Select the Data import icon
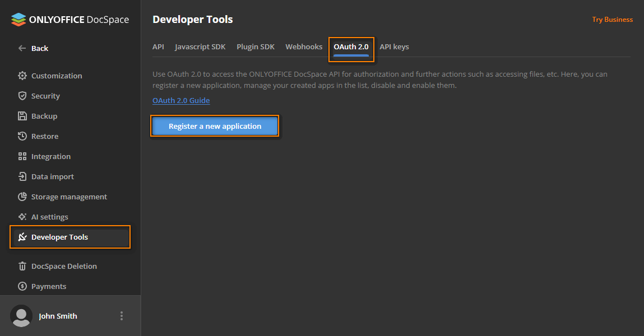The image size is (644, 336). 22,176
